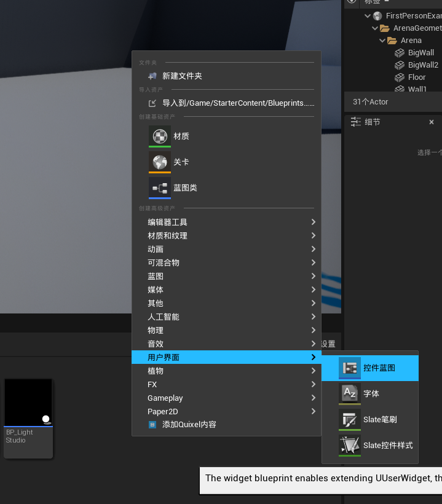Click the Add Quixel Content icon
The image size is (442, 504).
[x=152, y=425]
